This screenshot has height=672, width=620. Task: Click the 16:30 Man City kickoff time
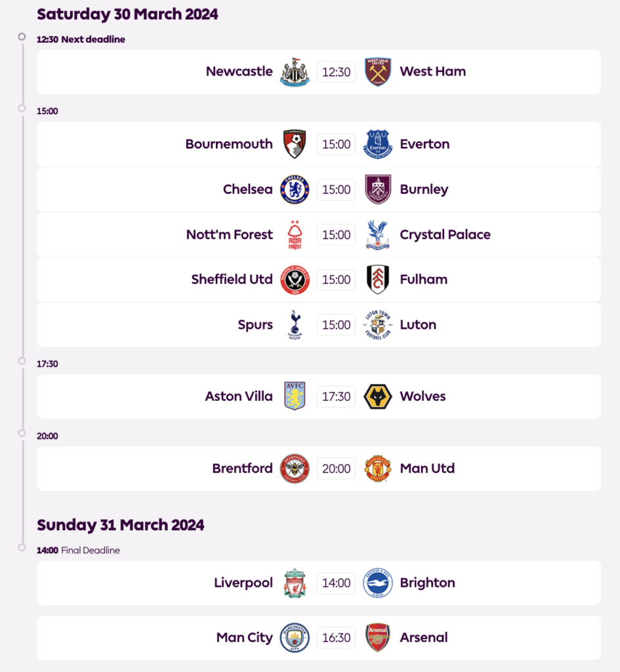[336, 637]
